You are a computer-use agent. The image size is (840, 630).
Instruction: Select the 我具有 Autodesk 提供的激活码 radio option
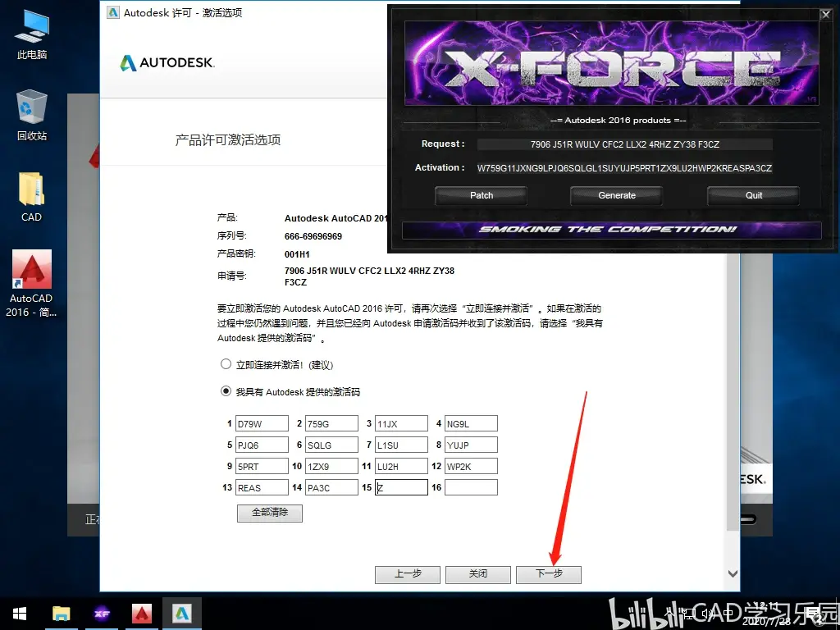click(x=226, y=391)
